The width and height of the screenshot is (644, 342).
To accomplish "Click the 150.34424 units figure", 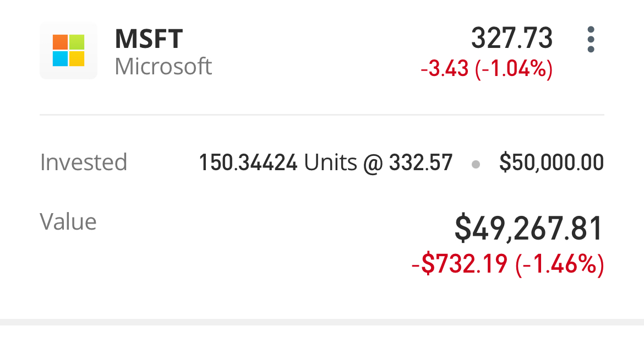I will pyautogui.click(x=248, y=162).
